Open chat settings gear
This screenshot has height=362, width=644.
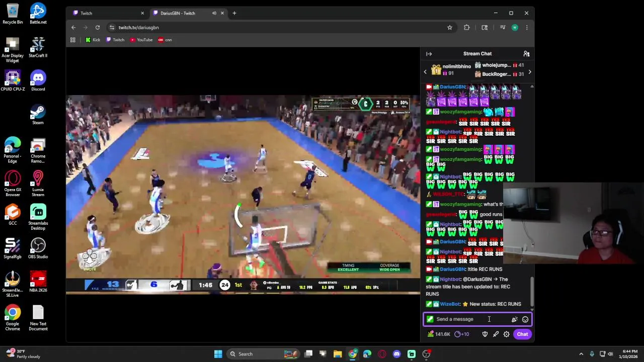tap(506, 334)
